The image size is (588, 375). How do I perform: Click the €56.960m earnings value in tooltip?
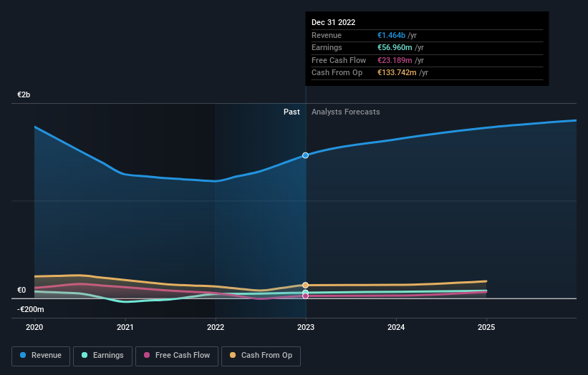click(x=395, y=47)
